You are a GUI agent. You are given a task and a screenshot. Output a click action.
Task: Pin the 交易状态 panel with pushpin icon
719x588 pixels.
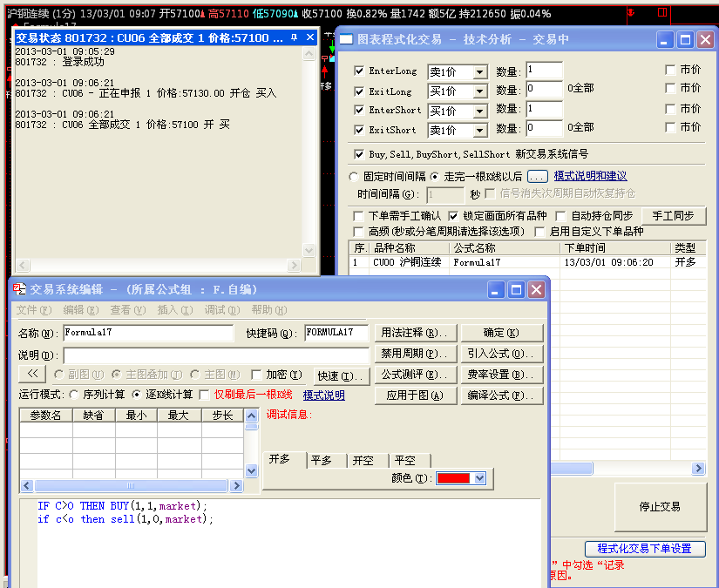[295, 37]
